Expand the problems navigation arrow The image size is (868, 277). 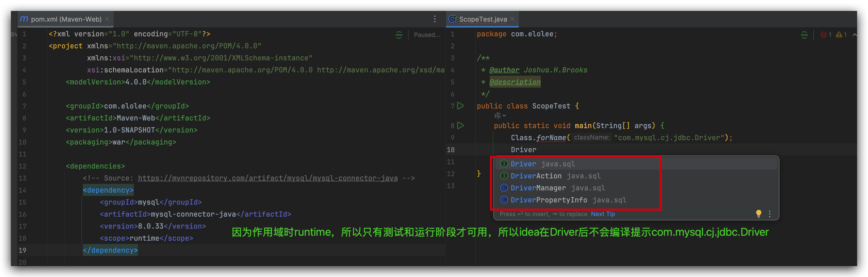click(x=855, y=35)
